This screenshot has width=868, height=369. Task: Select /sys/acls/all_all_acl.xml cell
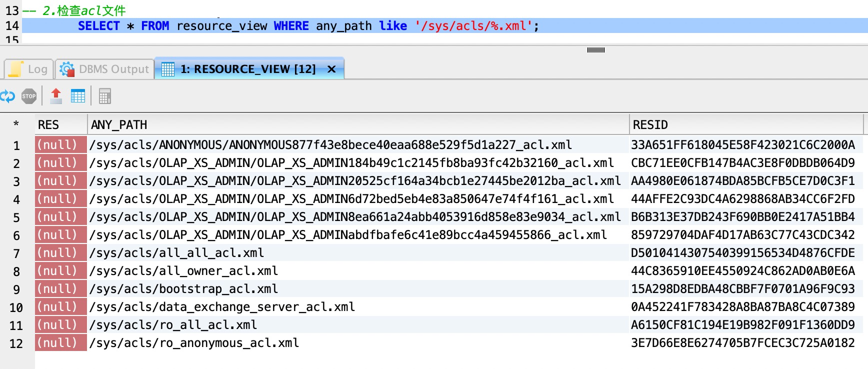pyautogui.click(x=358, y=253)
